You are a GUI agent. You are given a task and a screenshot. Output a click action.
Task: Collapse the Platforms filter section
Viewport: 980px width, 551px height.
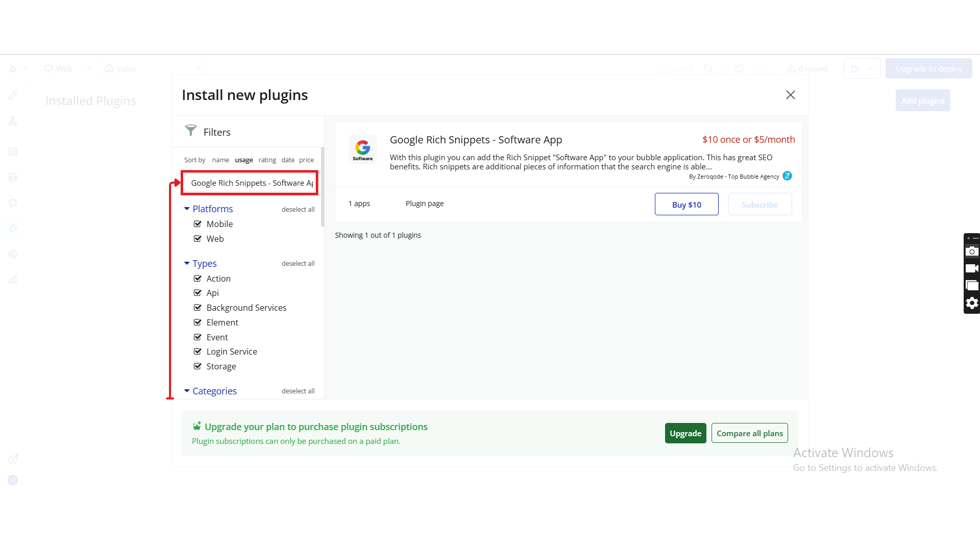click(187, 209)
